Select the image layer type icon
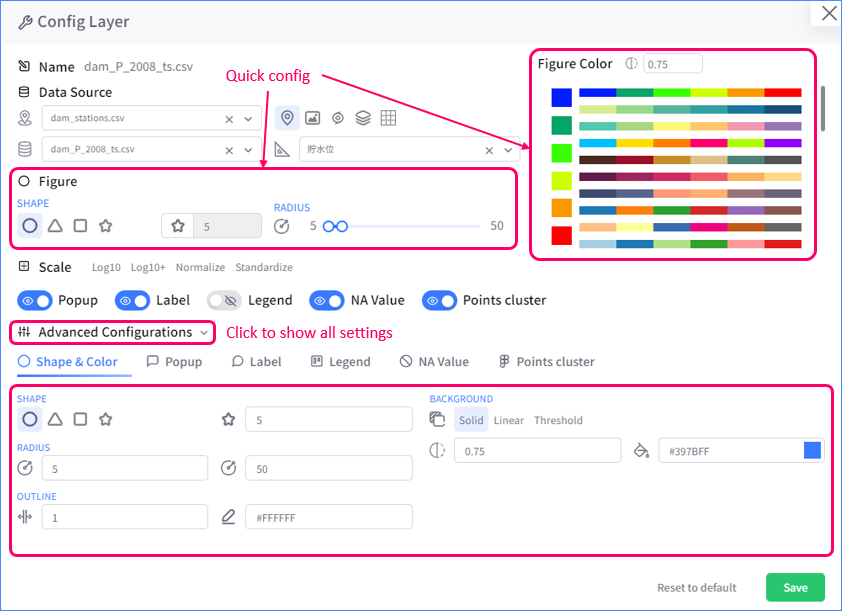 pyautogui.click(x=313, y=118)
